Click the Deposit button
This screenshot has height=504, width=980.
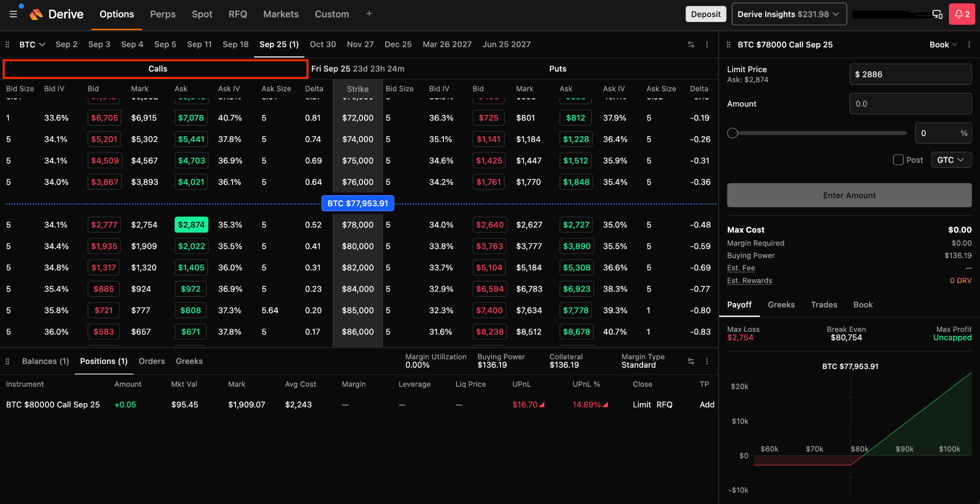(x=706, y=14)
